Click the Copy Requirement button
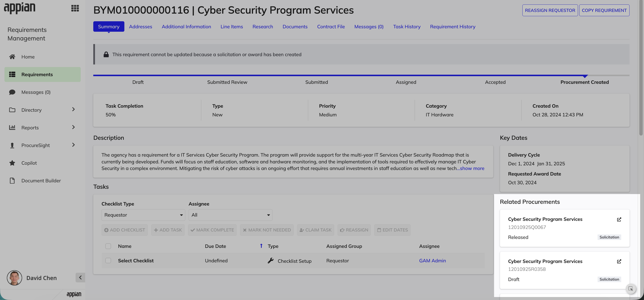The height and width of the screenshot is (300, 644). tap(604, 10)
